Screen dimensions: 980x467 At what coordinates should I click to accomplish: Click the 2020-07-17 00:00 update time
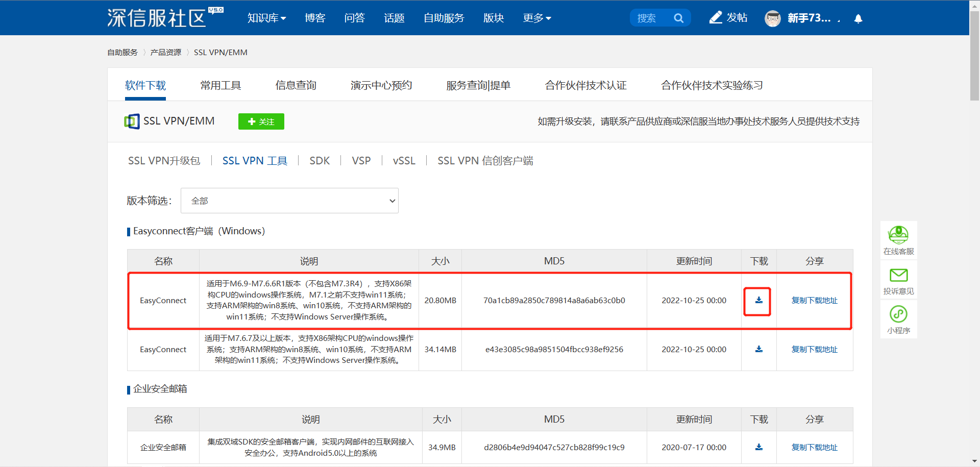pos(694,447)
